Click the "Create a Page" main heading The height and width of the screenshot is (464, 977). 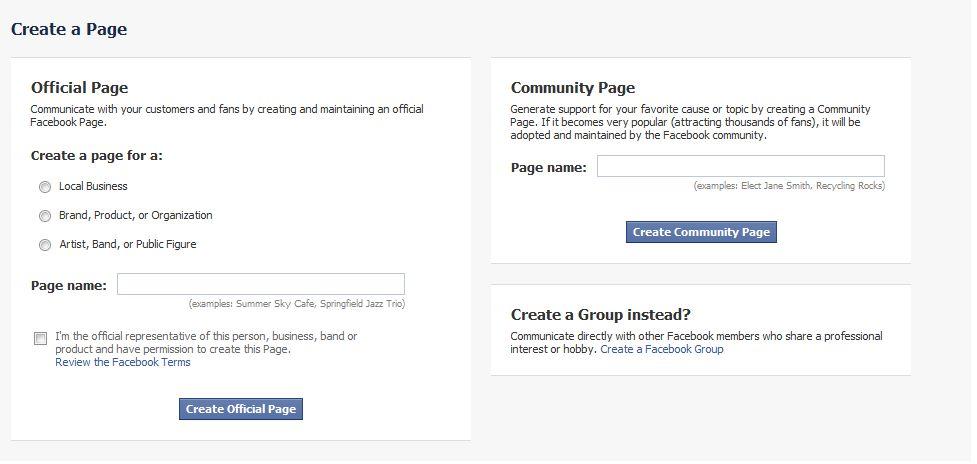pyautogui.click(x=69, y=29)
